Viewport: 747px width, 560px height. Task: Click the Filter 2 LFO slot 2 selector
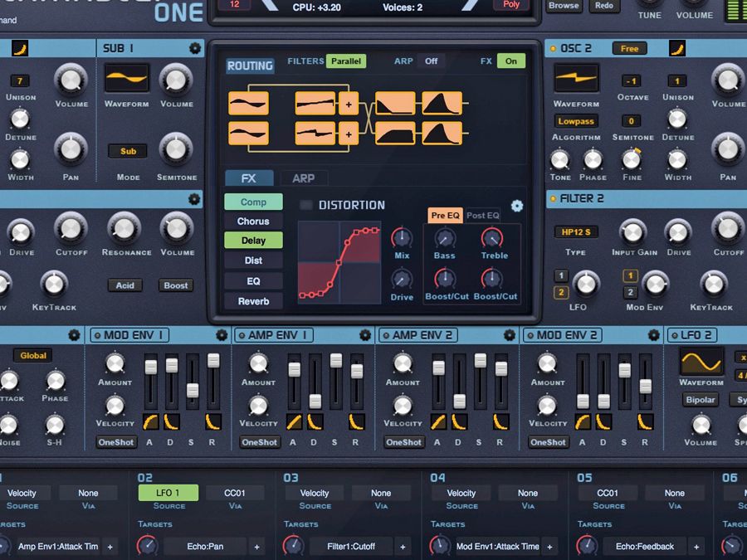pyautogui.click(x=561, y=292)
